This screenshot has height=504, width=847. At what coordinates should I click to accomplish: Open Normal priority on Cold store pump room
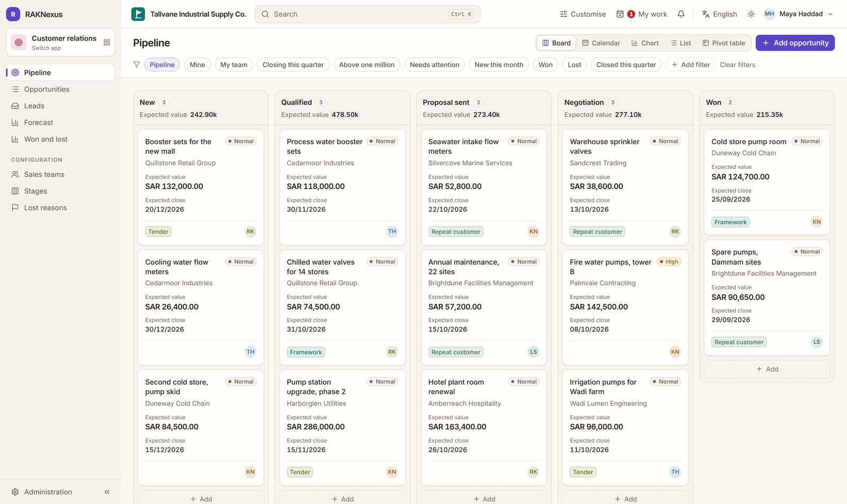click(807, 141)
